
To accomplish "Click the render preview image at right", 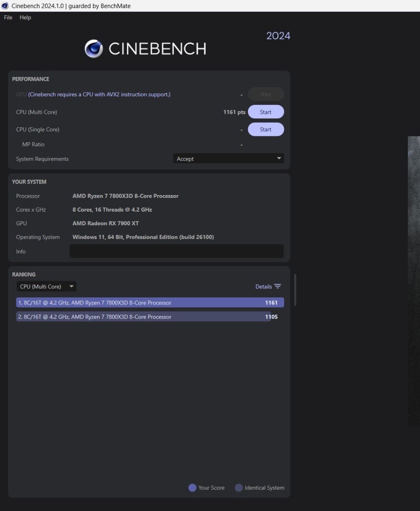I will [414, 281].
